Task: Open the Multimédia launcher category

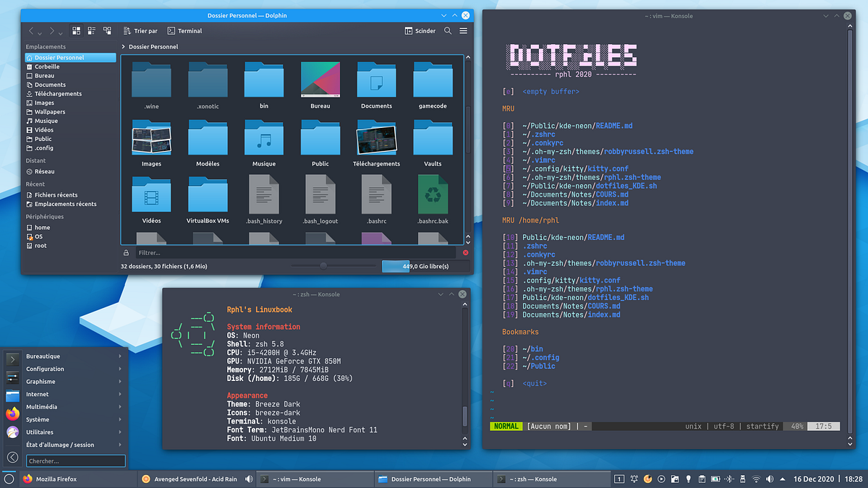Action: tap(74, 407)
